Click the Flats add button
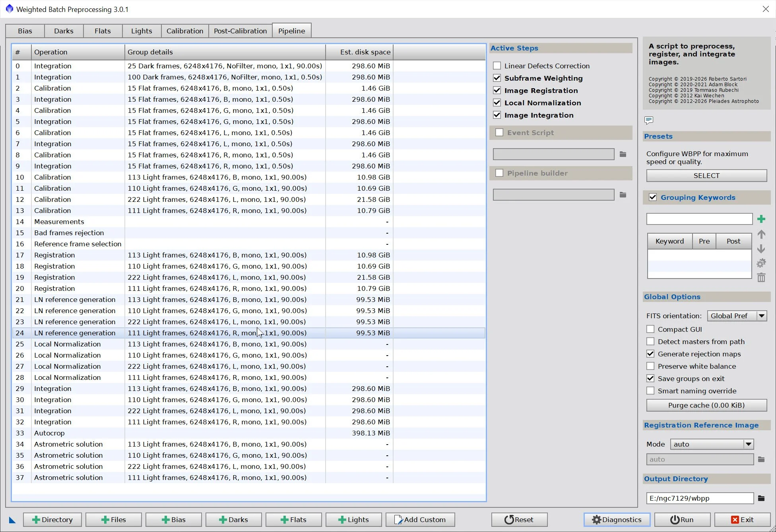Image resolution: width=776 pixels, height=532 pixels. (294, 520)
